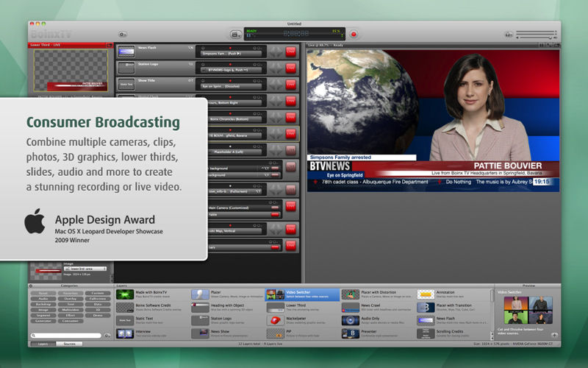Toggle Live button for Boinx Chronicles layer

(290, 117)
